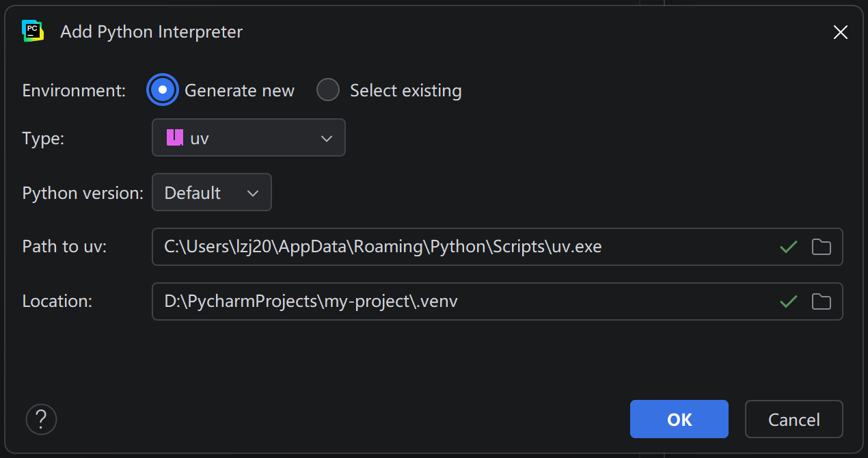Select the Generate new radio button
Image resolution: width=868 pixels, height=458 pixels.
pos(163,90)
